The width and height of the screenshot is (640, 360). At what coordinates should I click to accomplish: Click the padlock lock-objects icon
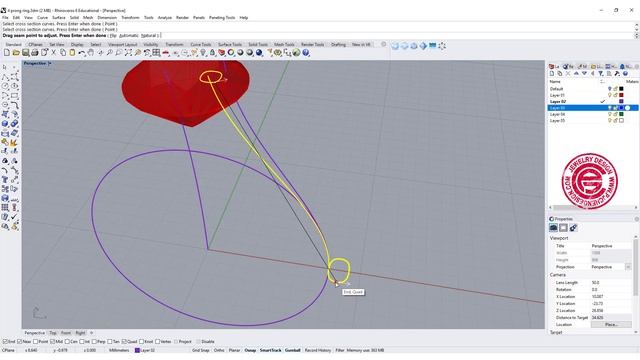tap(212, 53)
